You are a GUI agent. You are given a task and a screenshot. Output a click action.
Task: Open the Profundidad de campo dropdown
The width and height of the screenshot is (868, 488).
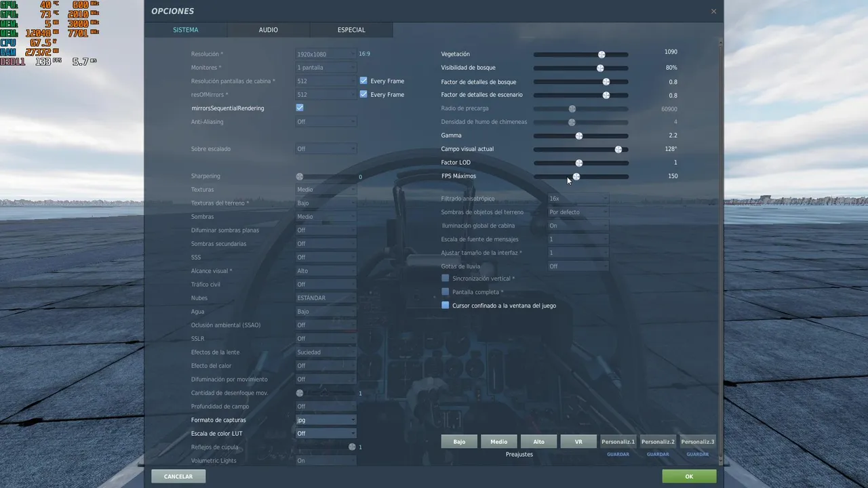[325, 407]
